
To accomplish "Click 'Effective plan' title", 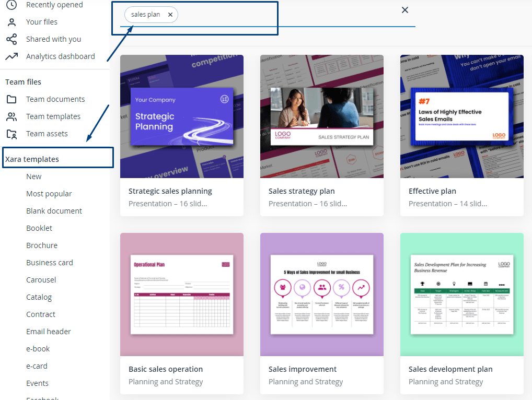I will [432, 191].
